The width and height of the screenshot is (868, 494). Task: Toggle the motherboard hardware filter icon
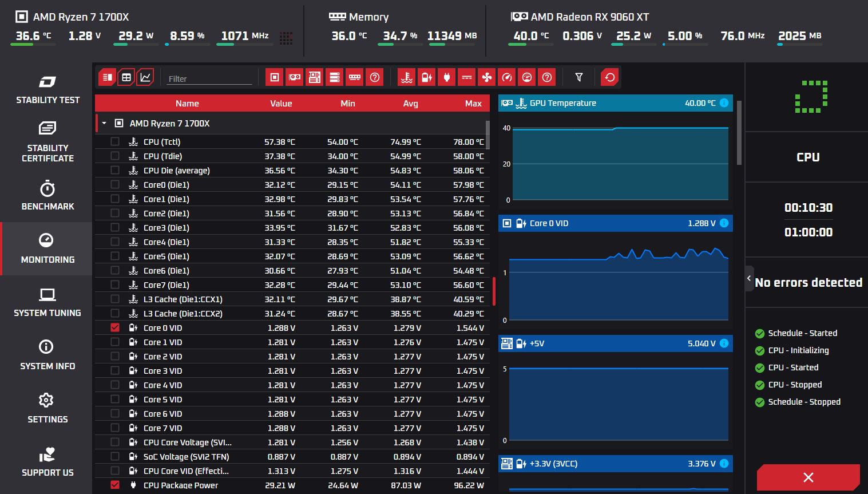tap(315, 77)
